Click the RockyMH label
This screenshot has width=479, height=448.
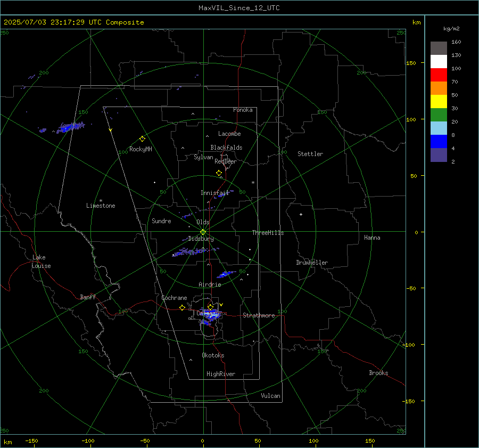click(141, 149)
